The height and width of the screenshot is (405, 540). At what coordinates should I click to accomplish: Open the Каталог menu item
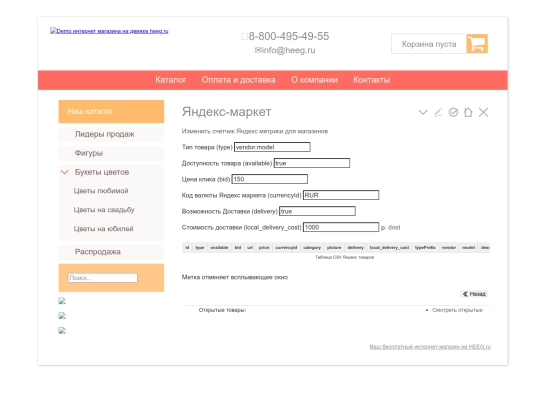click(170, 80)
